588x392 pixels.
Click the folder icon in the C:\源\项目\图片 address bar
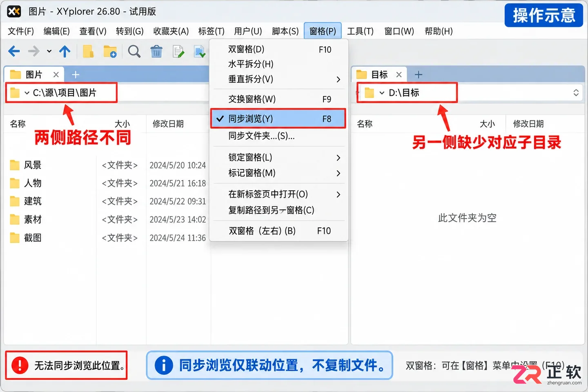[15, 93]
